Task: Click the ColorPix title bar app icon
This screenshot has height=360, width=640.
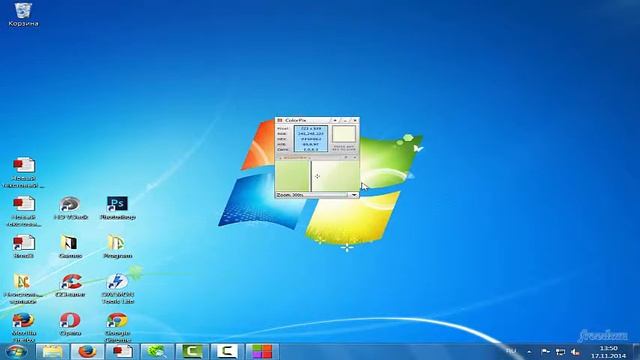Action: coord(280,120)
